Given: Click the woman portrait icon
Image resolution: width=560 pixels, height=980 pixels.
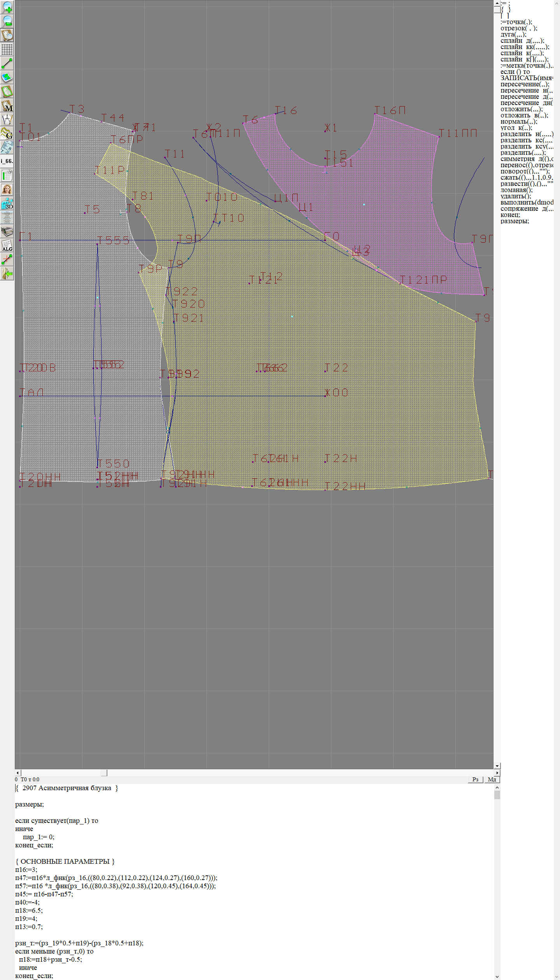Looking at the screenshot, I should point(7,189).
